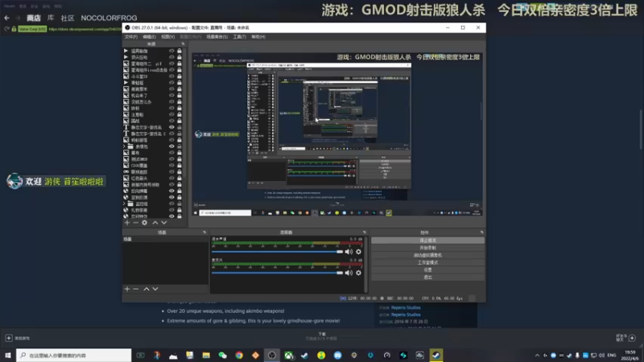This screenshot has height=362, width=644.
Task: Open settings gear of first mixer channel
Action: tap(358, 252)
